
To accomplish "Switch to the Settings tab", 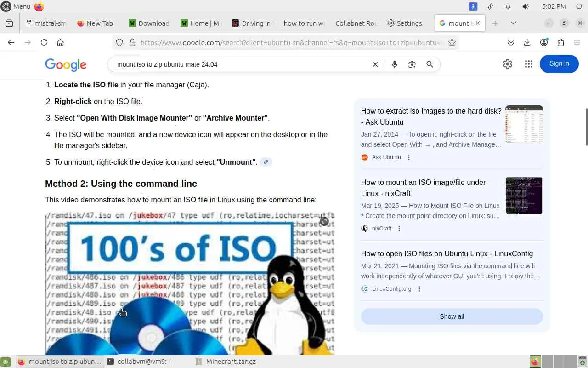I will (x=405, y=23).
